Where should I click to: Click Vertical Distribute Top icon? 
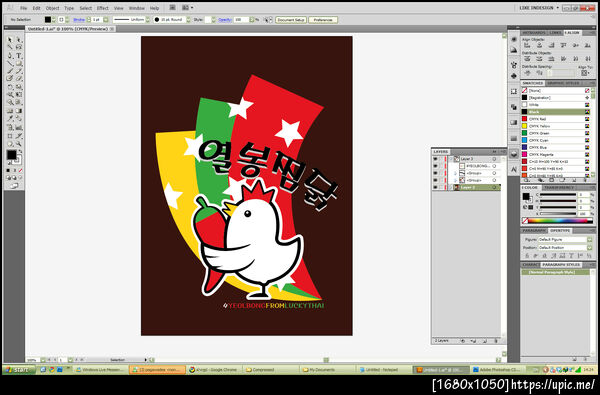click(x=527, y=59)
